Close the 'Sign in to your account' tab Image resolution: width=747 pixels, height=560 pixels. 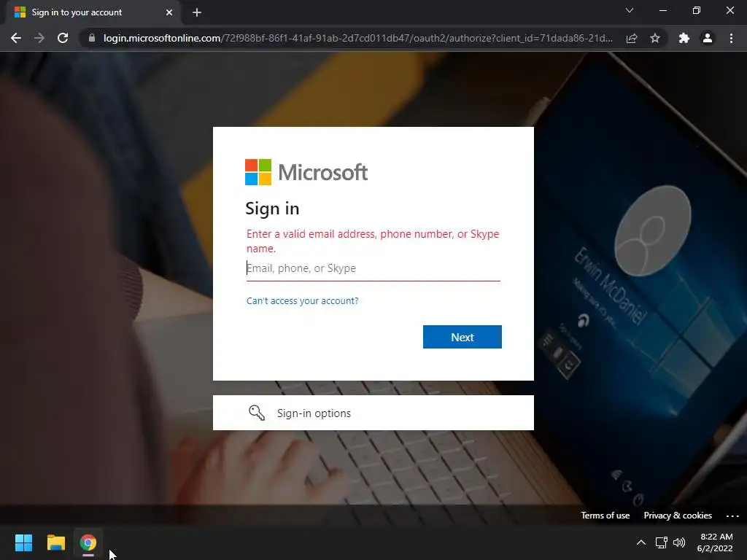coord(169,12)
